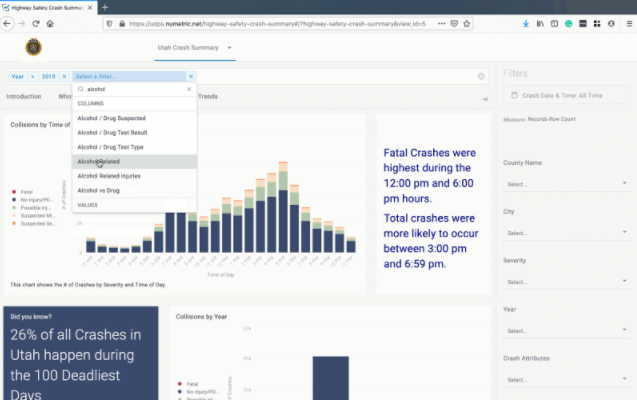This screenshot has height=400, width=637.
Task: Click the Collisions by Year bar
Action: point(330,378)
